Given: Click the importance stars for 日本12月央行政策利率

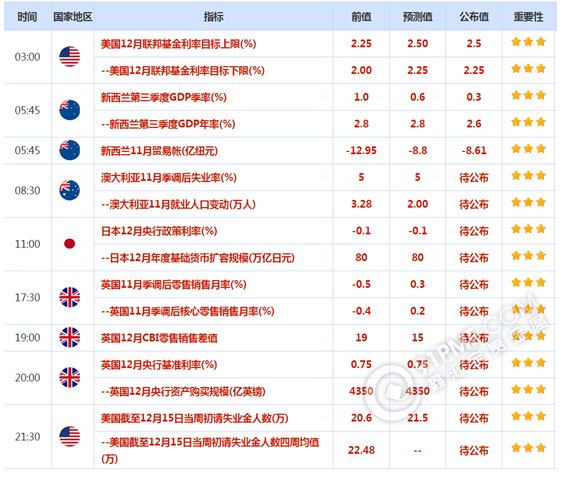Looking at the screenshot, I should click(x=528, y=229).
